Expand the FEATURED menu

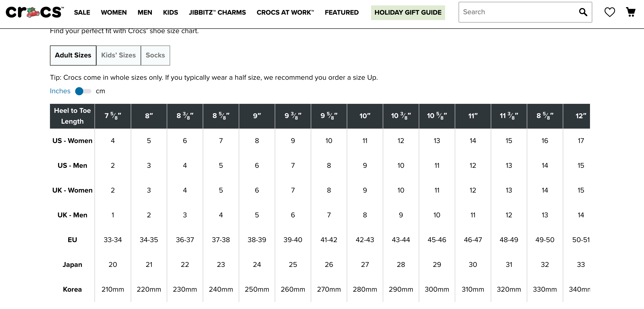[342, 13]
